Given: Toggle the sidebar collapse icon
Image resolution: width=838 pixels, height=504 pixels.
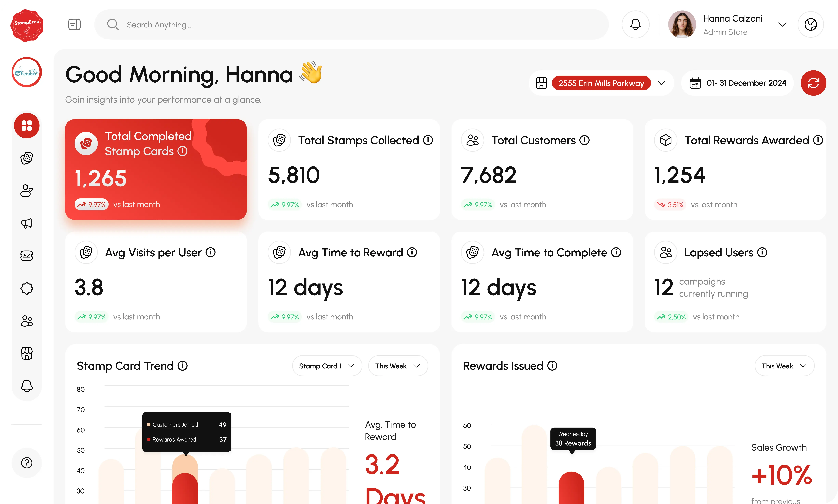Looking at the screenshot, I should pos(74,24).
